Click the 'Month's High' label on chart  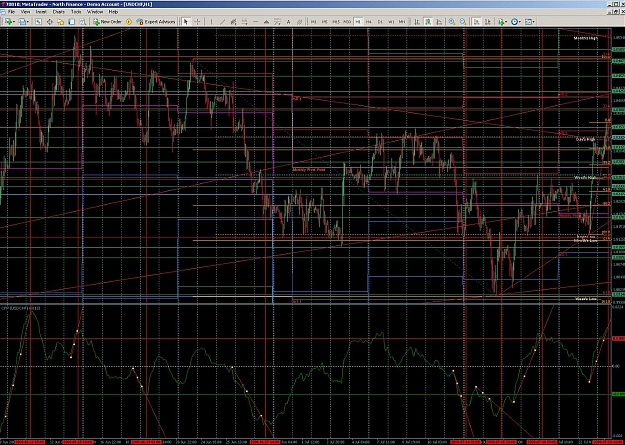(586, 38)
